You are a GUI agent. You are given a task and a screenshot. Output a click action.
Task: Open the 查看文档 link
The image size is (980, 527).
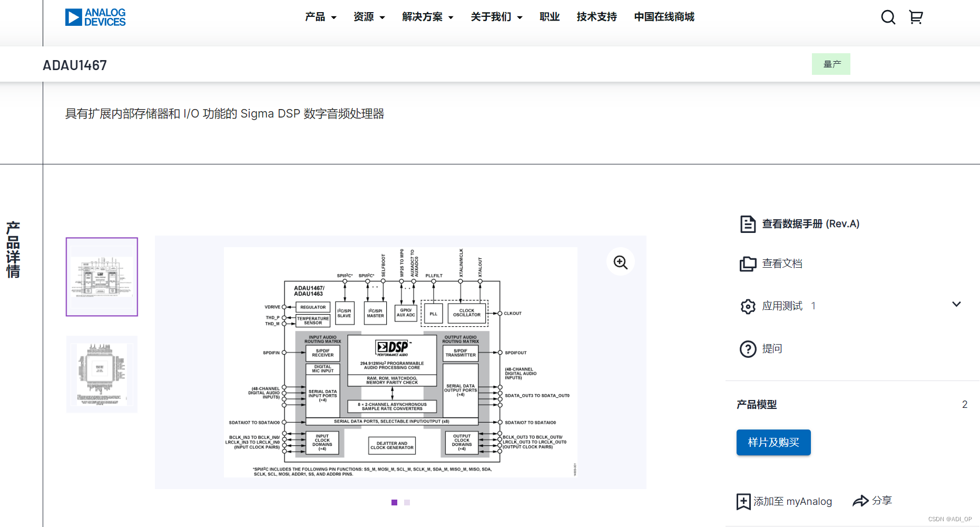click(x=782, y=263)
